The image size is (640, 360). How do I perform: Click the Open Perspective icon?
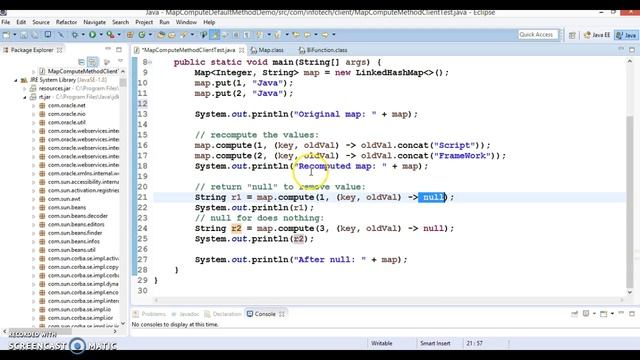click(572, 35)
